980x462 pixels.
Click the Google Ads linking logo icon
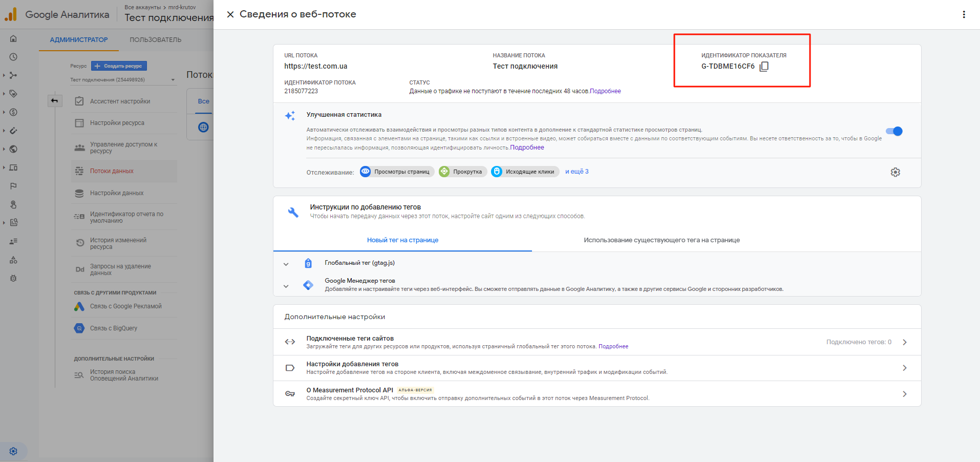click(x=79, y=306)
